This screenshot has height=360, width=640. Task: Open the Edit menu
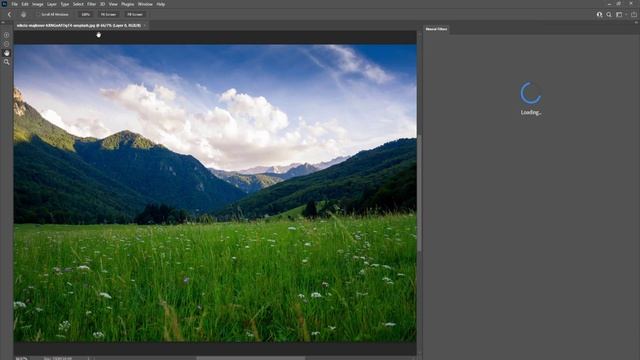25,4
